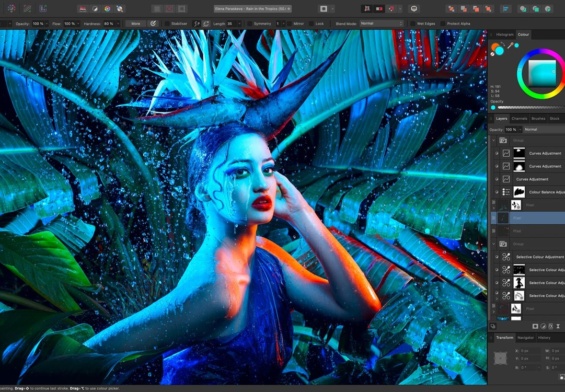Toggle the Lock checkbox
565x392 pixels.
coord(311,24)
